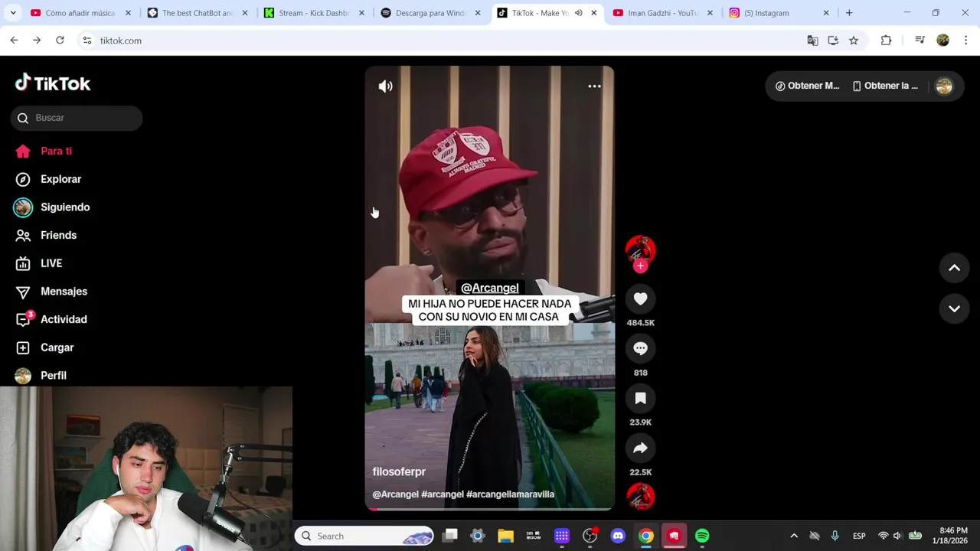Open OBS Studio from the taskbar
This screenshot has width=980, height=551.
(590, 536)
